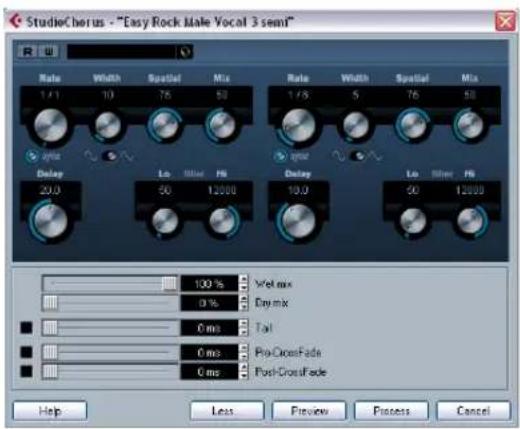The image size is (520, 429).
Task: Click the right section Mix knob
Action: click(x=469, y=125)
